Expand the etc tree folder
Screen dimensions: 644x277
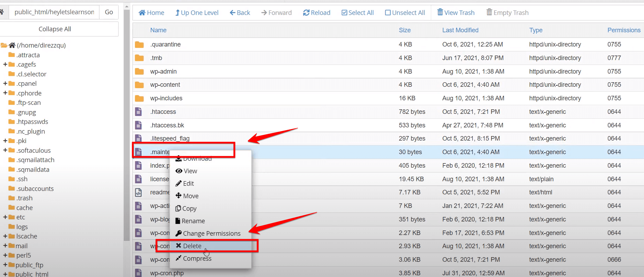tap(5, 217)
